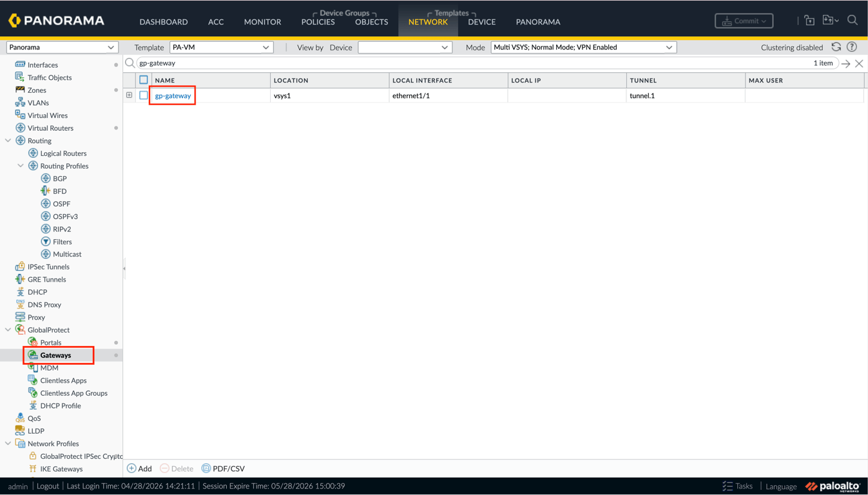868x495 pixels.
Task: Click the PDF/CSV export button
Action: [223, 469]
